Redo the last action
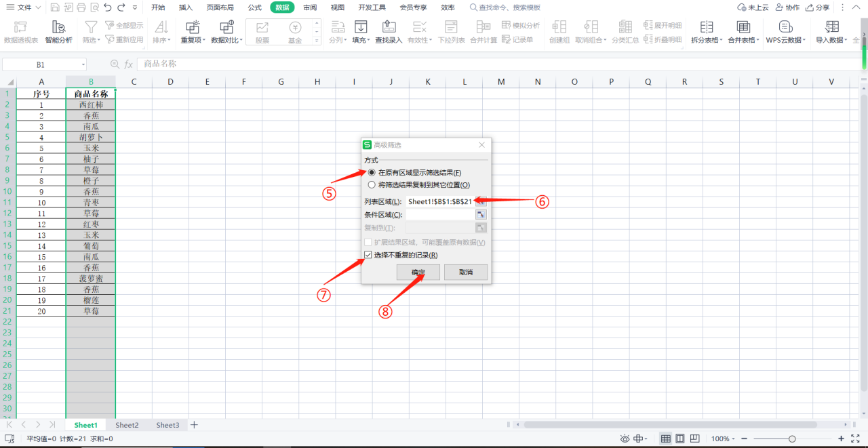The width and height of the screenshot is (868, 448). [x=121, y=7]
